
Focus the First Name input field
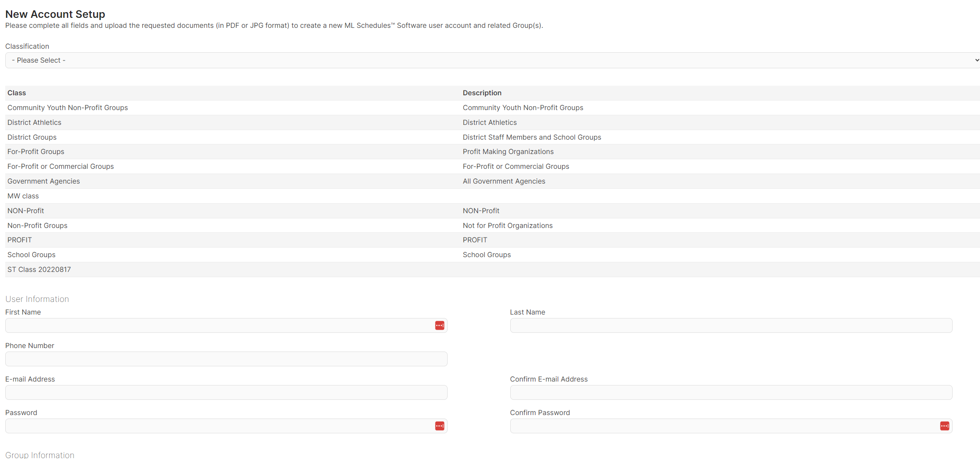[x=226, y=325]
